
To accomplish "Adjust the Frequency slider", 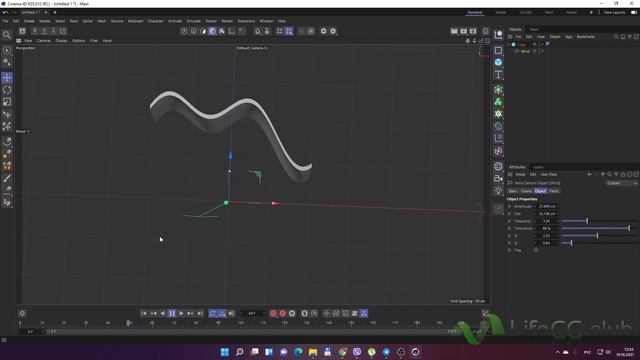I will [599, 221].
